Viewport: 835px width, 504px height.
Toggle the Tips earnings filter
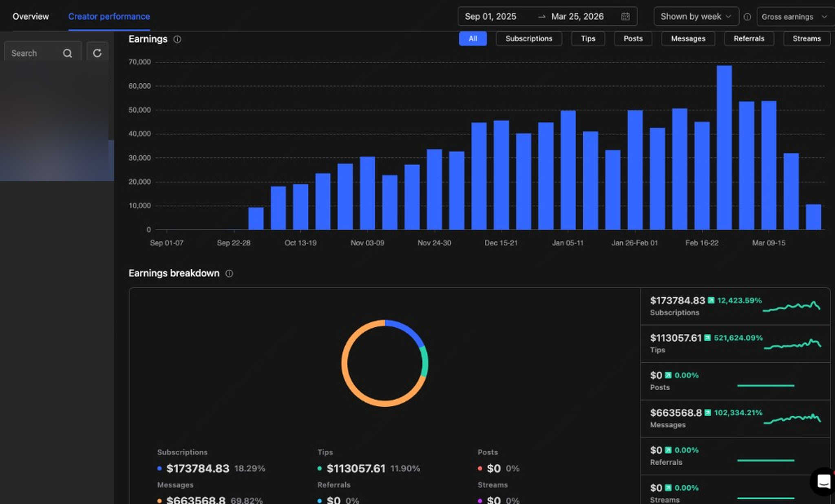(x=588, y=38)
